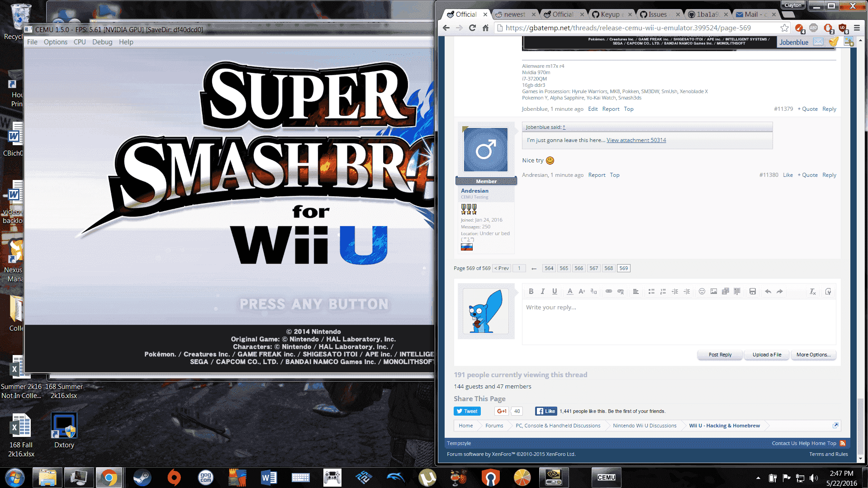Click the Google +1 share button
This screenshot has width=868, height=488.
pyautogui.click(x=501, y=411)
